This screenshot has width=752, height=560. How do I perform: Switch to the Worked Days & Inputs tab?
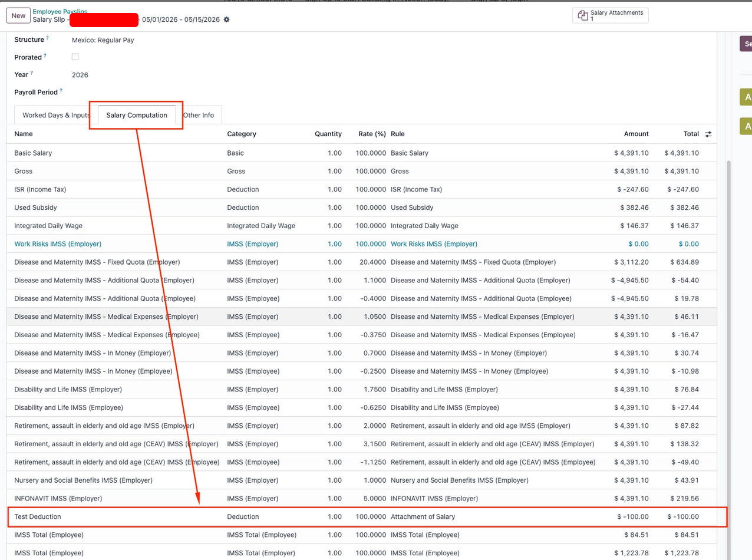[x=56, y=116]
